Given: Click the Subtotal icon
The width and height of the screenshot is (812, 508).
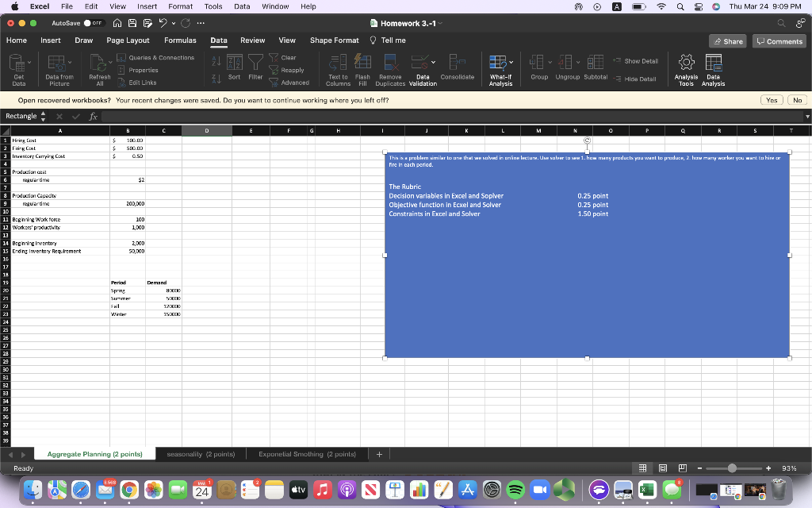Looking at the screenshot, I should click(x=596, y=62).
